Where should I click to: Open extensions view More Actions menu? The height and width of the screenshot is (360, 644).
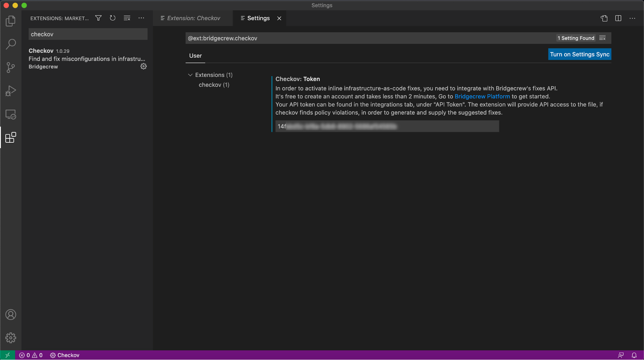click(141, 18)
